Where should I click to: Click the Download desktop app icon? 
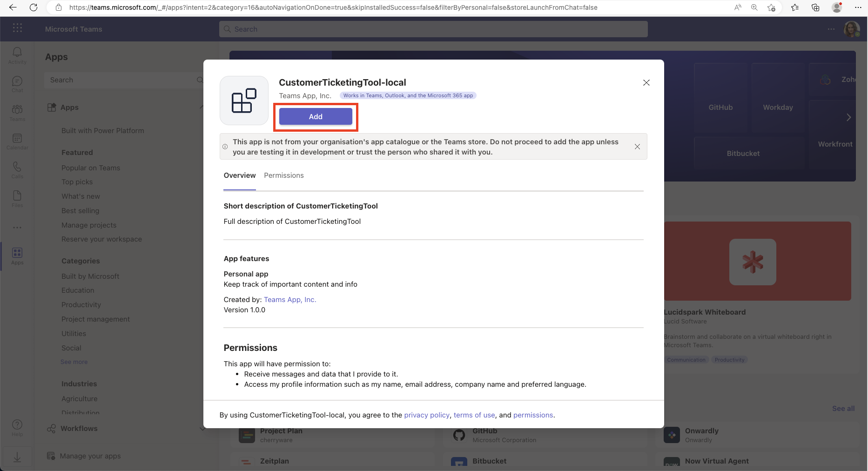[17, 457]
